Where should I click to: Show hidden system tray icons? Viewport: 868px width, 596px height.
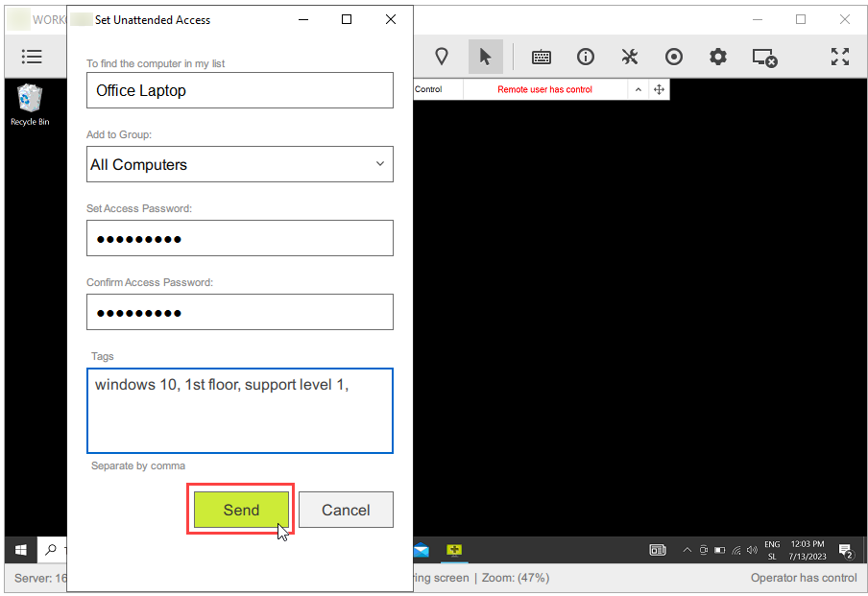click(687, 550)
